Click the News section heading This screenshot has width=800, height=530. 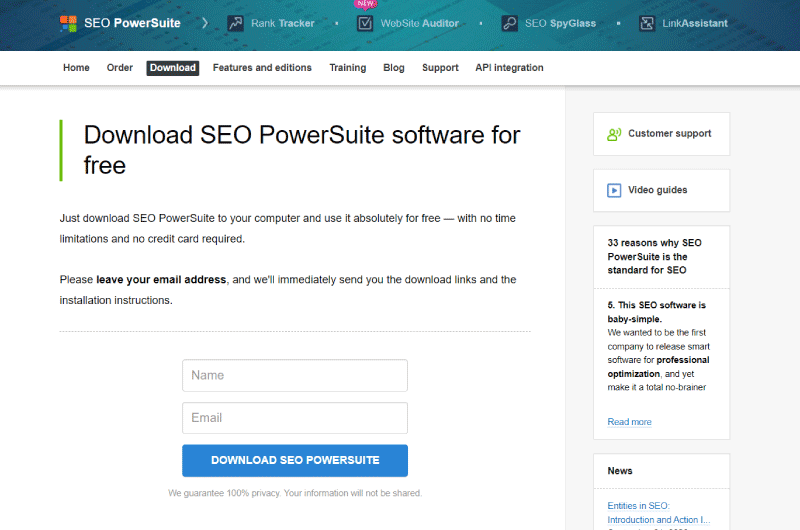tap(619, 471)
